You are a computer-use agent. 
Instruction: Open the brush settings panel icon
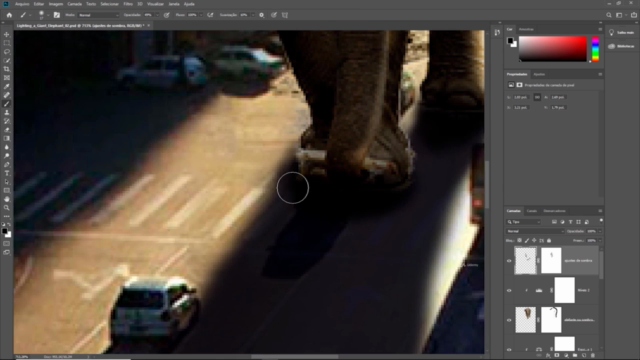[x=57, y=15]
